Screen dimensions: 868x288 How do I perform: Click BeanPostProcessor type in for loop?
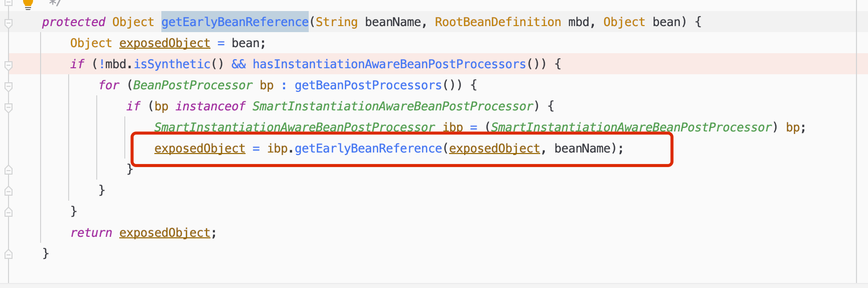pyautogui.click(x=192, y=85)
